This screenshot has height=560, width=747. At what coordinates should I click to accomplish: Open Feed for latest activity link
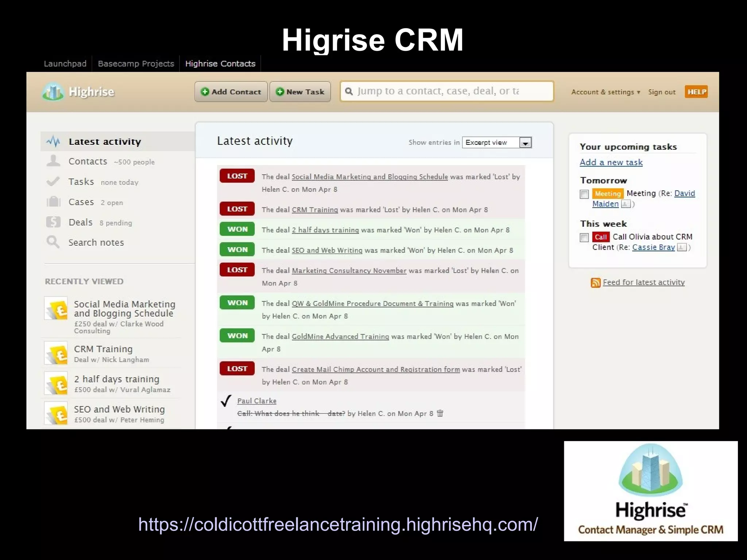tap(644, 282)
